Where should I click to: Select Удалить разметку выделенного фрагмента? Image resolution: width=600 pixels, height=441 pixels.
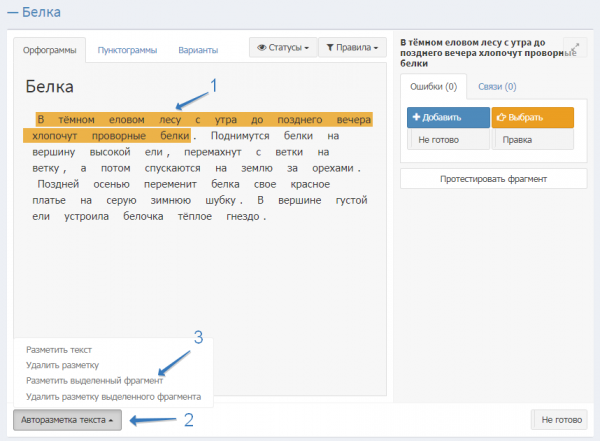(x=113, y=396)
